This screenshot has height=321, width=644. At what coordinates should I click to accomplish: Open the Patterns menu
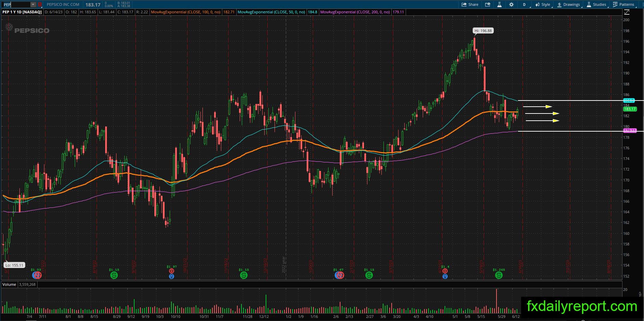coord(624,4)
